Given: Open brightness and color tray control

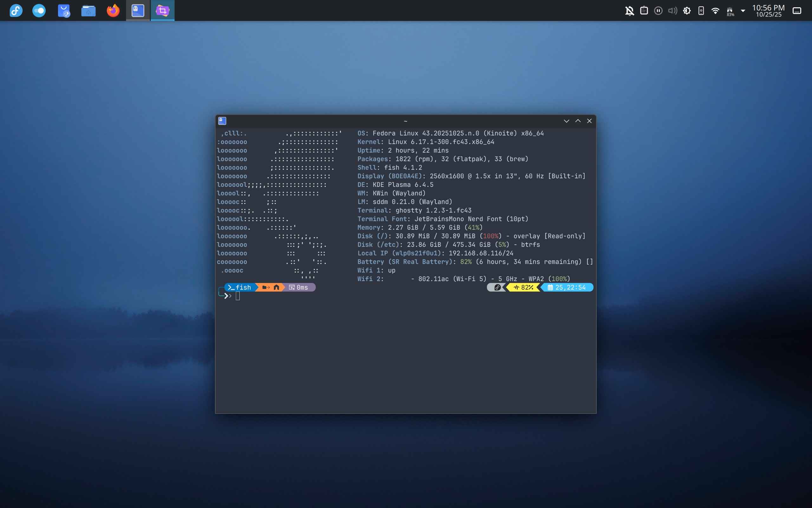Looking at the screenshot, I should [687, 11].
